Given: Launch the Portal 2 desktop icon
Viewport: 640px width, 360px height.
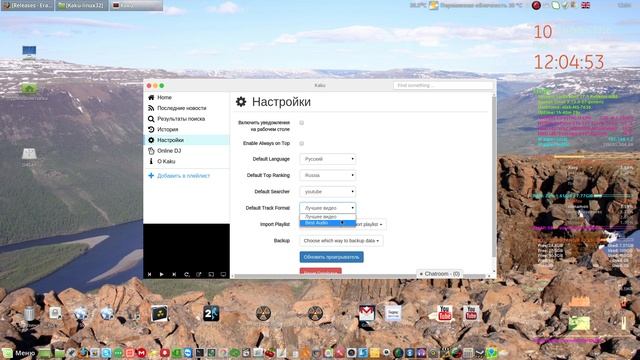Looking at the screenshot, I should (x=211, y=313).
